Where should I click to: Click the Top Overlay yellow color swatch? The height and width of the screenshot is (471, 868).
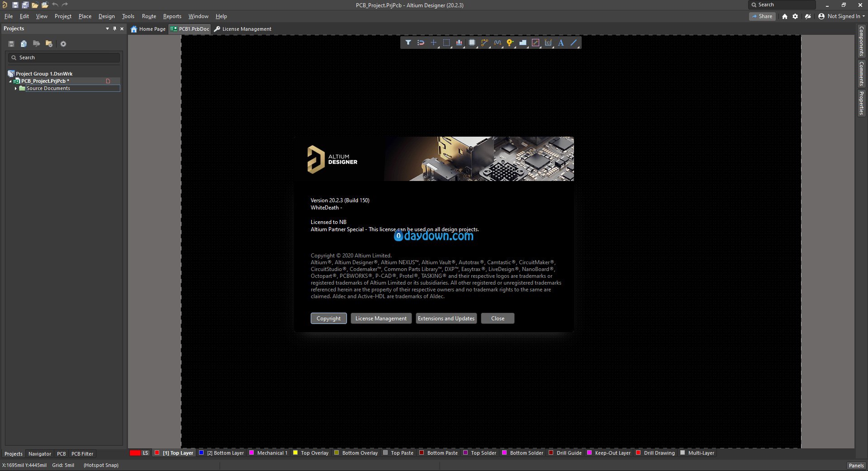pos(295,453)
